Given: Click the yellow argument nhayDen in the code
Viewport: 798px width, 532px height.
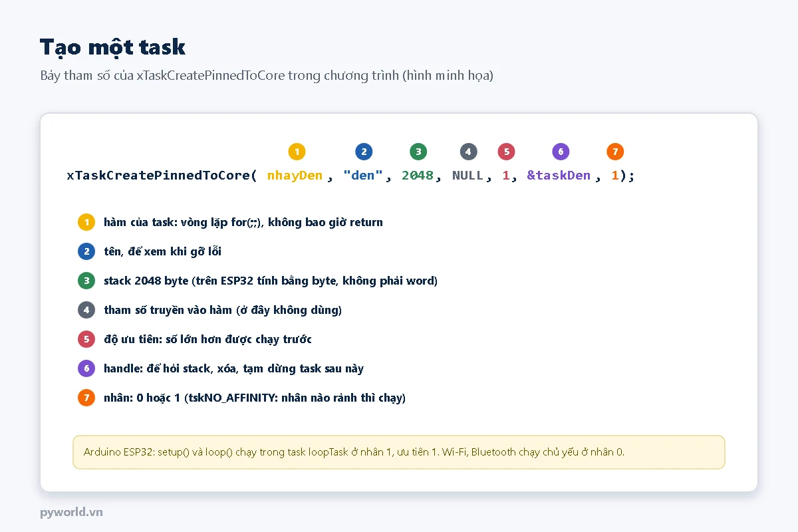Looking at the screenshot, I should click(295, 176).
